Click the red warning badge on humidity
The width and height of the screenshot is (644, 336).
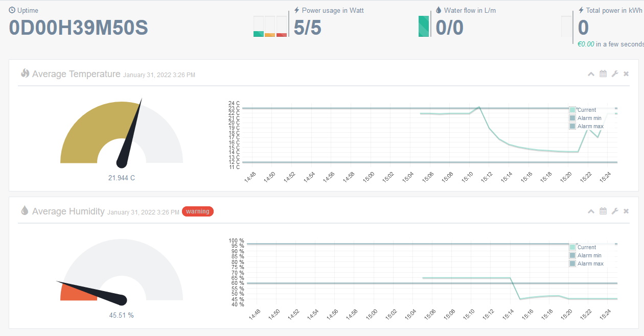pyautogui.click(x=197, y=211)
